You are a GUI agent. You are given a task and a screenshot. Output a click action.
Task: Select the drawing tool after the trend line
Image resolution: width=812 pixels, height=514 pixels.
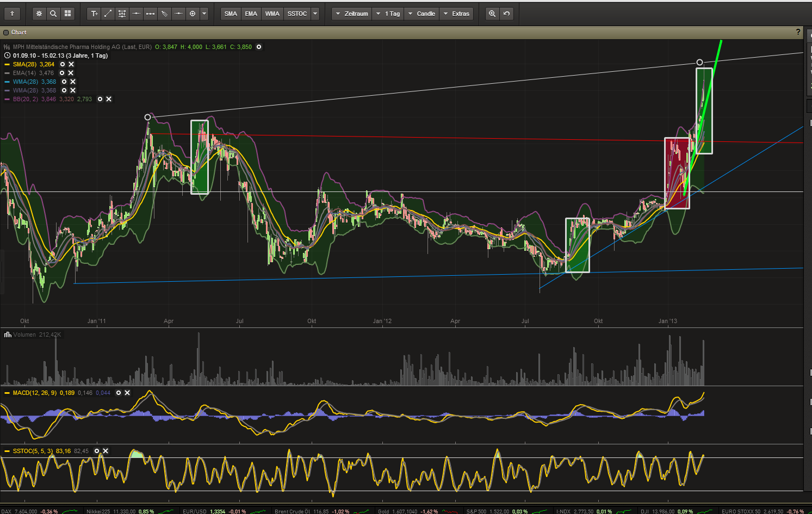pos(122,14)
